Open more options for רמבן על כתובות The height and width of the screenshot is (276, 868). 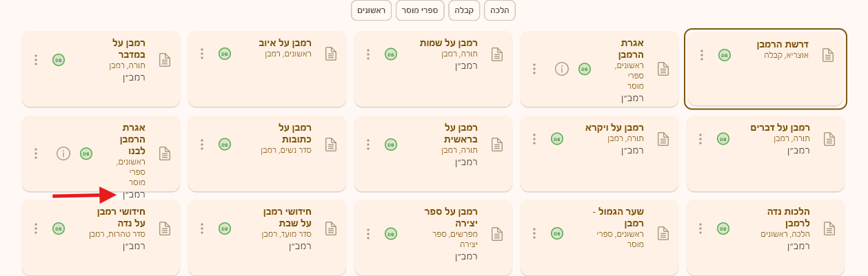202,145
